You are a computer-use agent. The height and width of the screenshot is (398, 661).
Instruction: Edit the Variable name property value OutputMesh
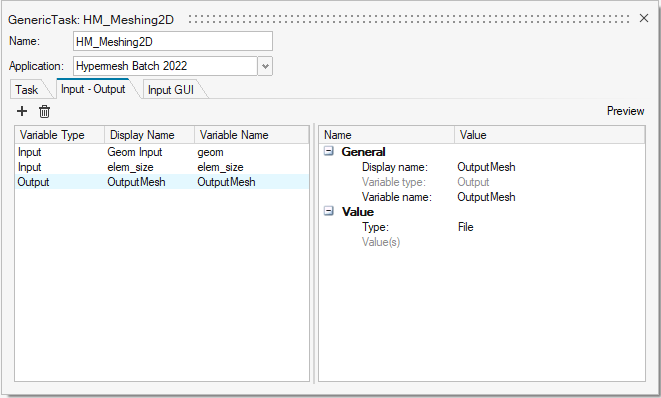[x=486, y=197]
